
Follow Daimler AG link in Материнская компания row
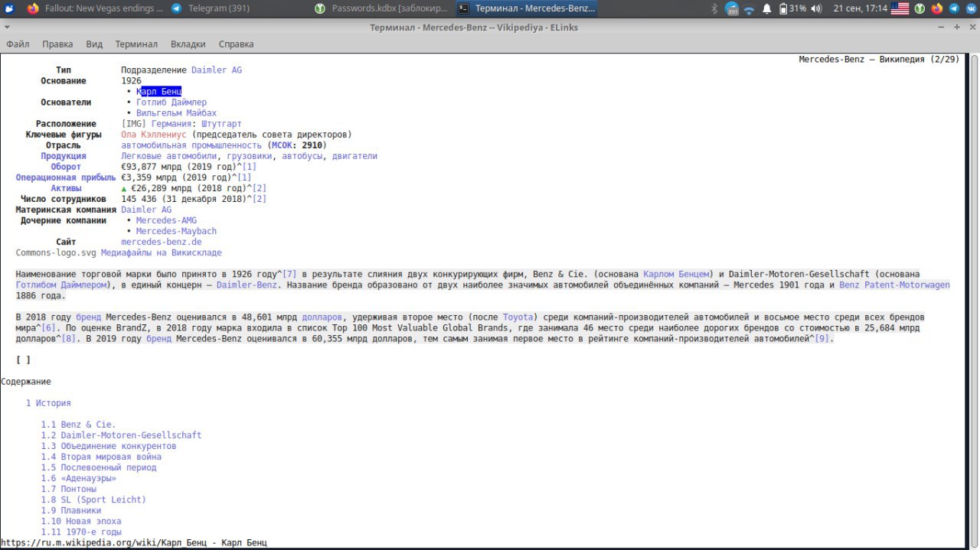(x=146, y=209)
